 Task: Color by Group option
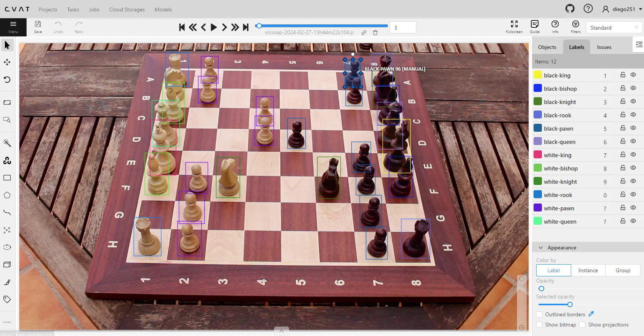[x=623, y=270]
